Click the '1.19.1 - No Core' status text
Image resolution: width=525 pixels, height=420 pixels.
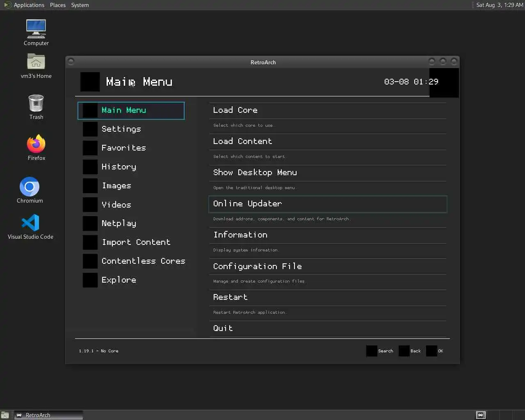(x=98, y=351)
